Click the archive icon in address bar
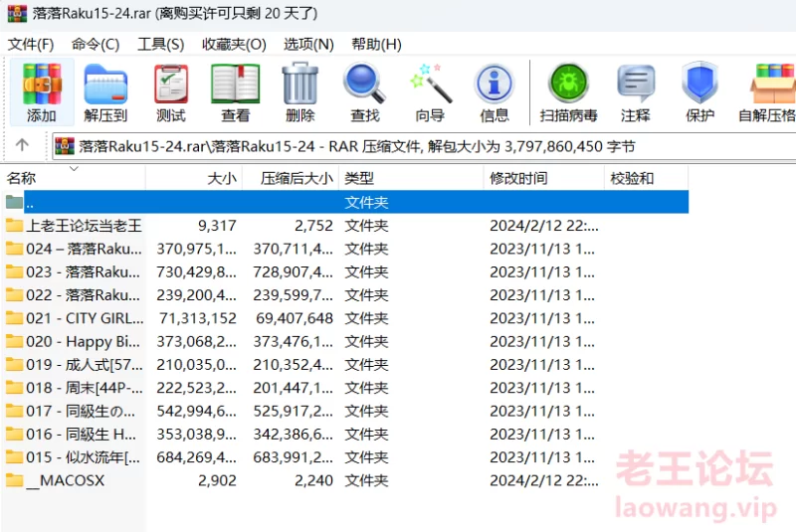This screenshot has width=796, height=532. [65, 146]
